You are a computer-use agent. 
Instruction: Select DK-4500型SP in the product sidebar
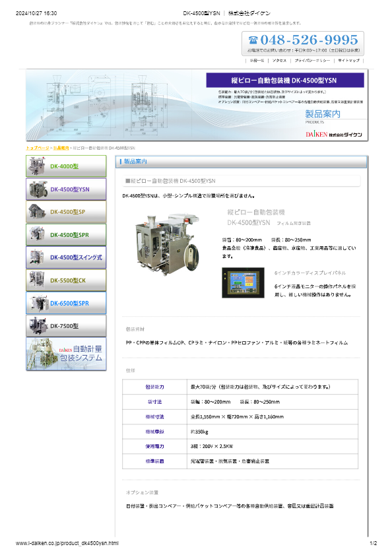click(66, 212)
